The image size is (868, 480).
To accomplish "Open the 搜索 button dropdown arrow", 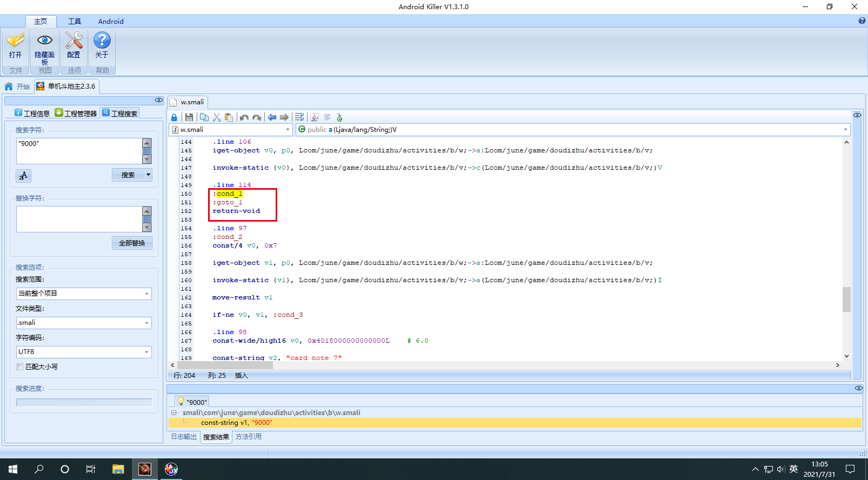I will [149, 175].
